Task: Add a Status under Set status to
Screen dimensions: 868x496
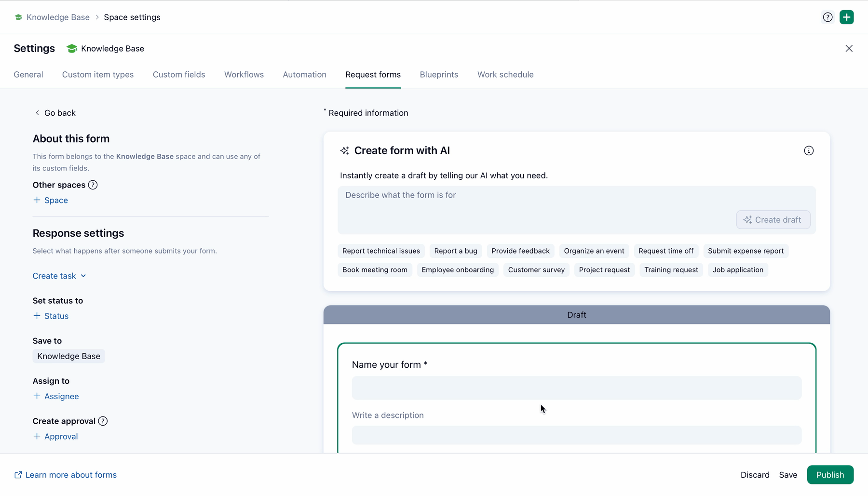Action: [x=51, y=316]
